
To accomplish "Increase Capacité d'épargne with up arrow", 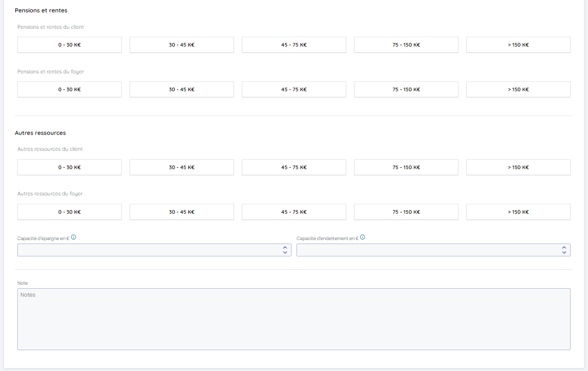I will [285, 247].
